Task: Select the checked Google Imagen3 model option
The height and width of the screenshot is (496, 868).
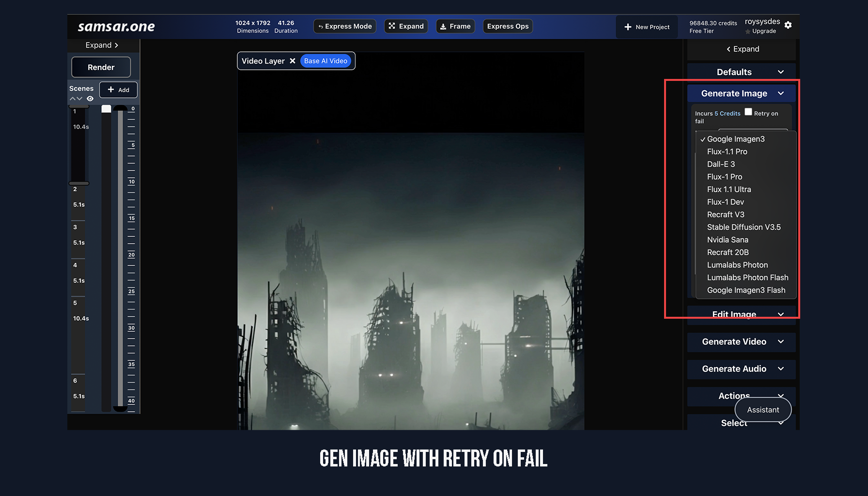Action: (736, 139)
